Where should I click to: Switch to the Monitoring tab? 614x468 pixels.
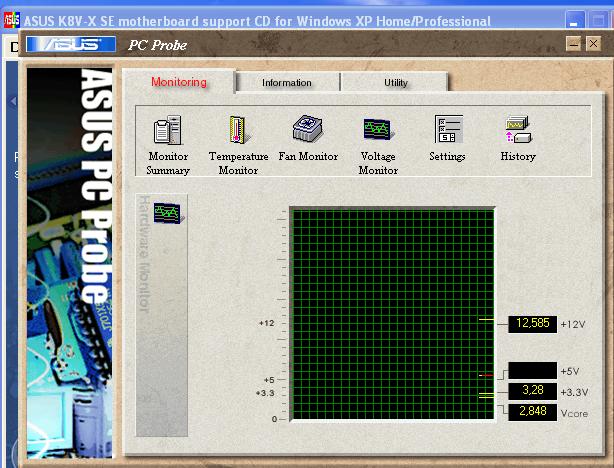[x=179, y=82]
